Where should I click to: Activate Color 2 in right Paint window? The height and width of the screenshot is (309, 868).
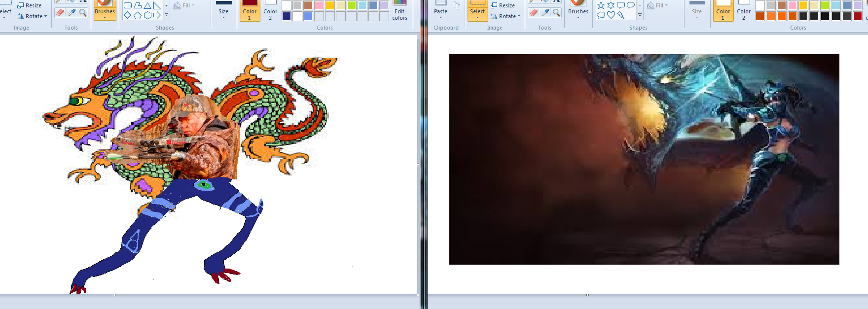pyautogui.click(x=744, y=11)
